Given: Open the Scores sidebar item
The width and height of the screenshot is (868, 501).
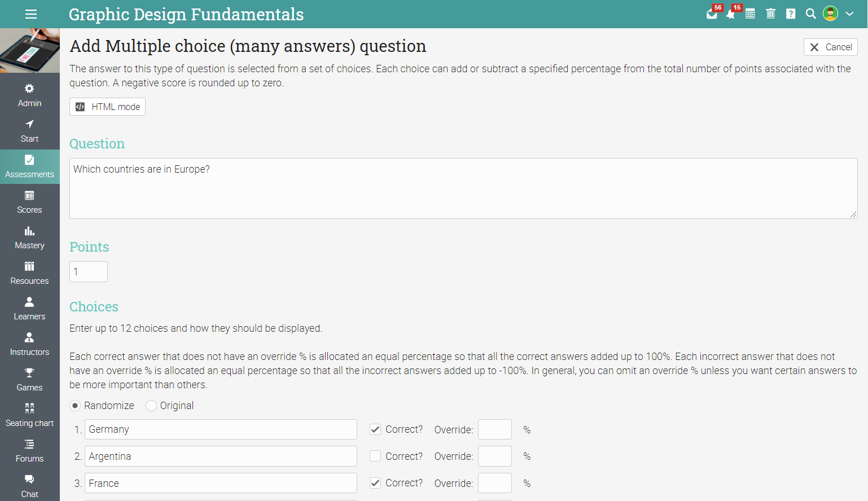Looking at the screenshot, I should [29, 202].
